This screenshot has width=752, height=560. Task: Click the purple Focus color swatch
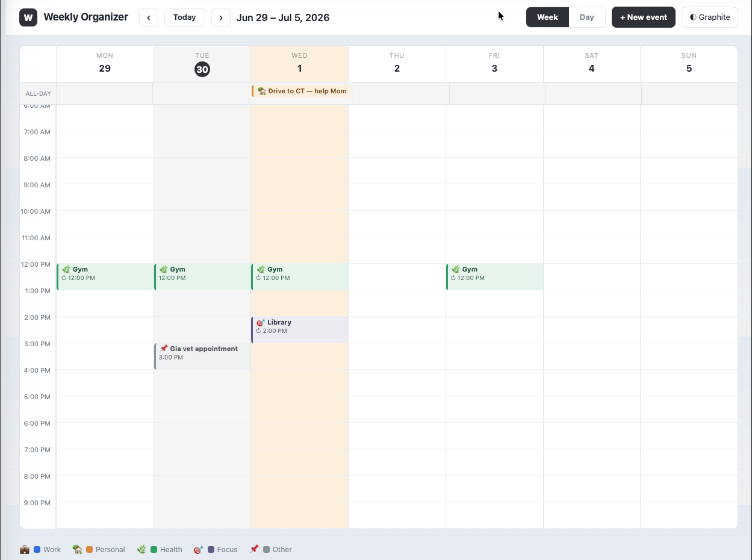[211, 550]
